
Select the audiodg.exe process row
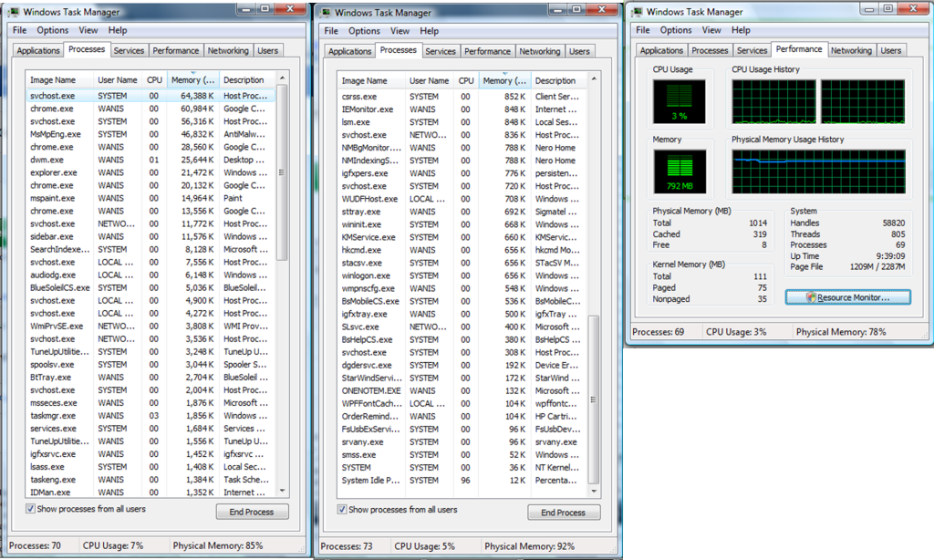pos(150,275)
